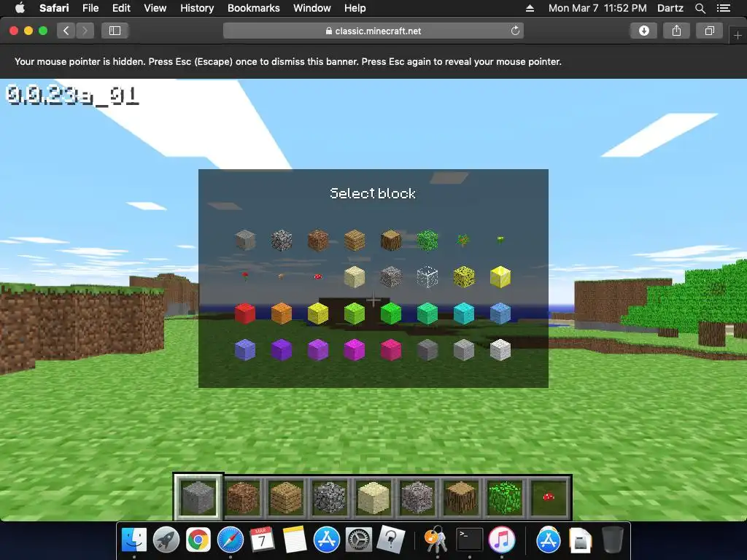Choose the dirt block in Select block panel
This screenshot has width=747, height=560.
318,240
